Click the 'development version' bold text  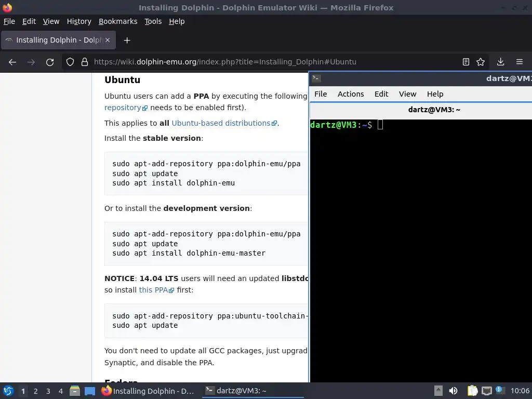[207, 208]
